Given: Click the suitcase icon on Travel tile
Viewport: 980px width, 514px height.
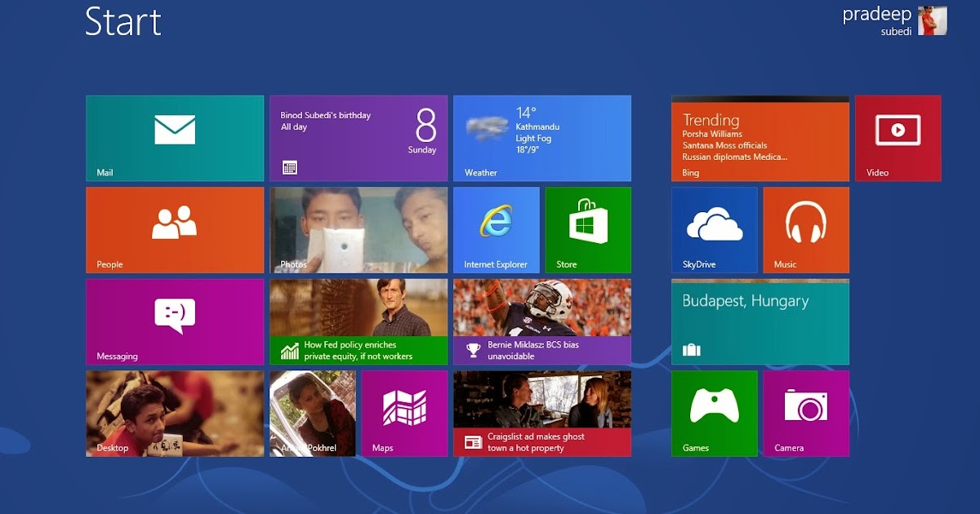Looking at the screenshot, I should 692,350.
